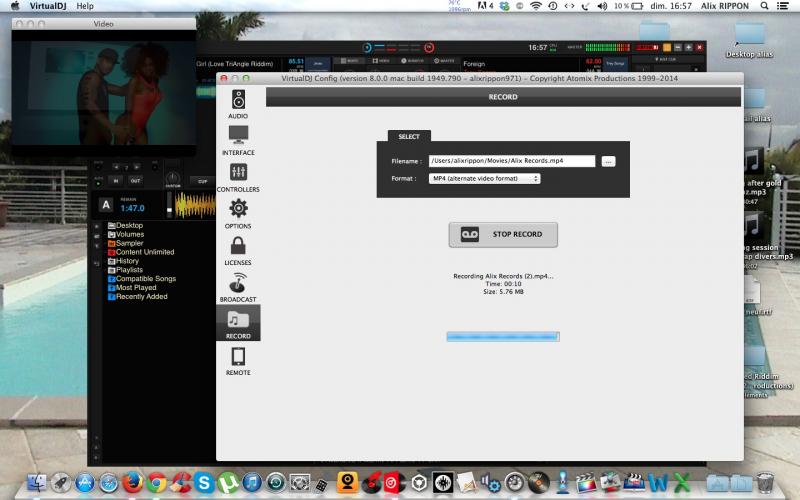Select Recently Added filter folder

tap(137, 296)
